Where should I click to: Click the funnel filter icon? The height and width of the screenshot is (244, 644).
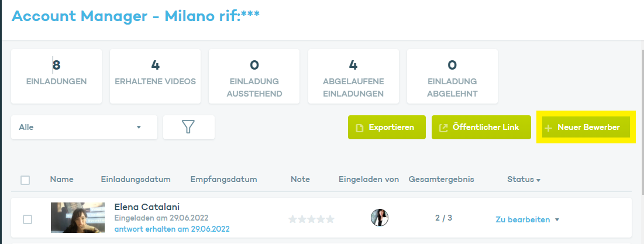pyautogui.click(x=188, y=127)
